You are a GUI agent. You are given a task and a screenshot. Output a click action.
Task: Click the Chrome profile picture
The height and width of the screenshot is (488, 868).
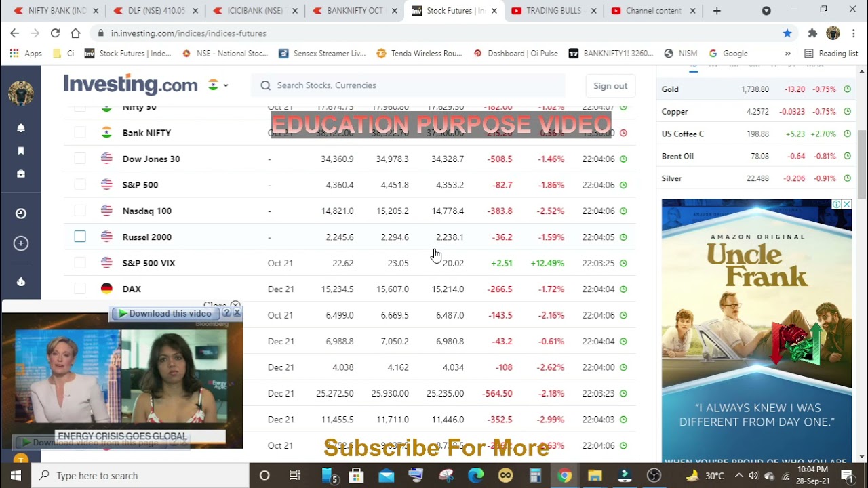(833, 33)
